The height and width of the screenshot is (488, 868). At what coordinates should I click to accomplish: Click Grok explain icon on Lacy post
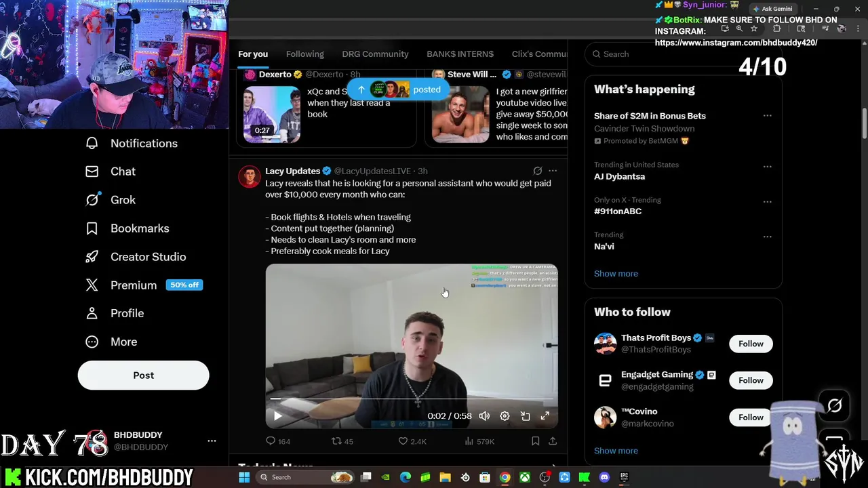point(537,171)
